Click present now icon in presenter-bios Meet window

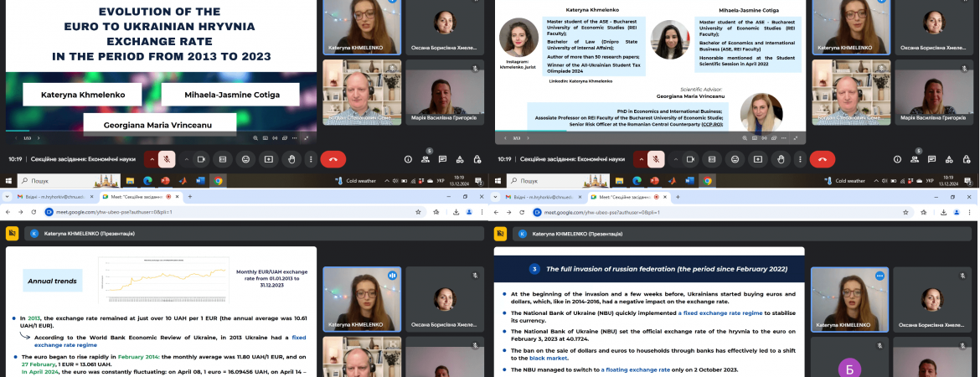tap(758, 159)
